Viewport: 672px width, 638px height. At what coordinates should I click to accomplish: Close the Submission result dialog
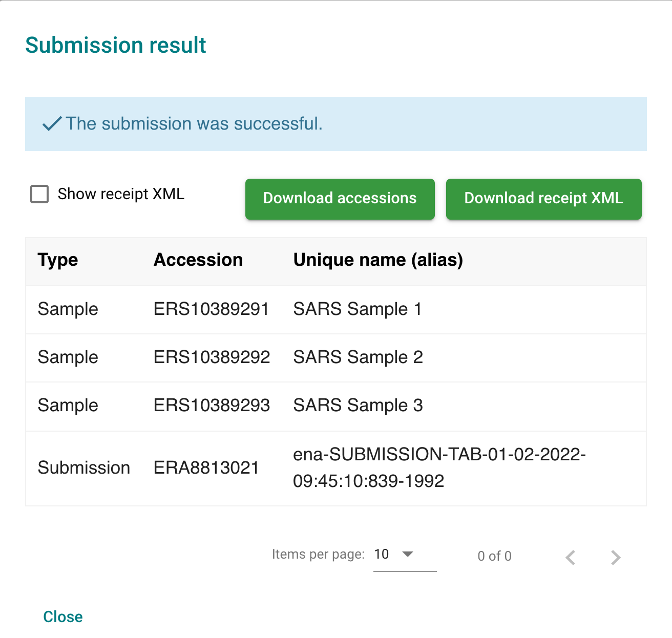(62, 616)
